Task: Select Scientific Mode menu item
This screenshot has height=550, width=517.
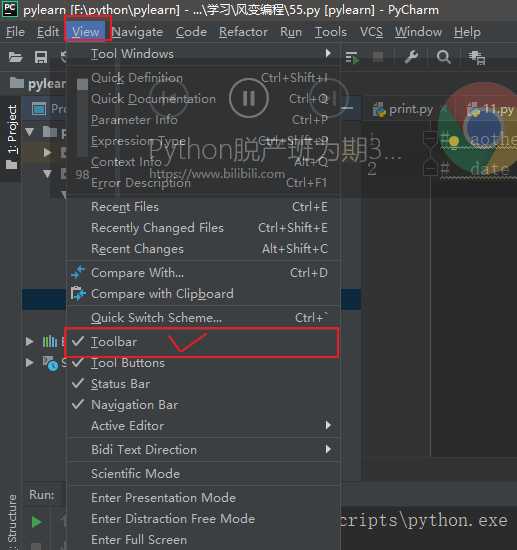Action: click(x=202, y=474)
